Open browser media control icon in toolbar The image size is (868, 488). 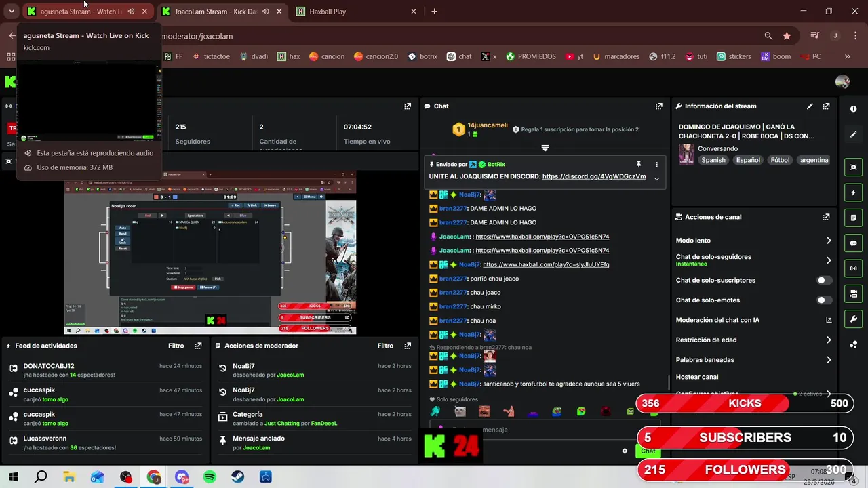814,35
